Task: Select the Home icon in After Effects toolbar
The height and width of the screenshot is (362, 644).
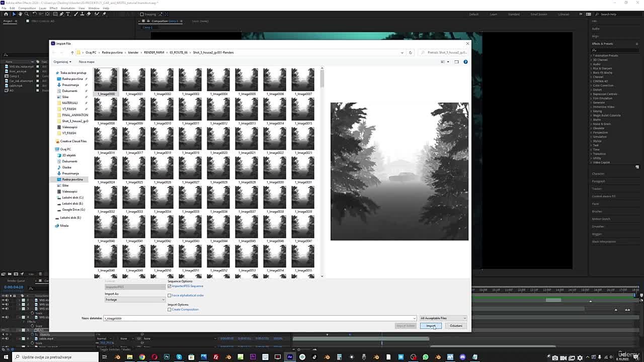Action: (6, 14)
